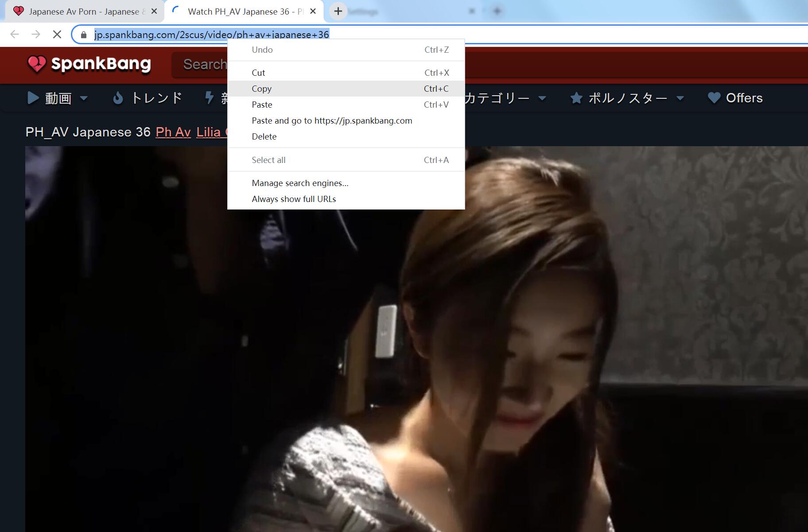Open Manage search engines option
Viewport: 808px width, 532px height.
pos(300,183)
